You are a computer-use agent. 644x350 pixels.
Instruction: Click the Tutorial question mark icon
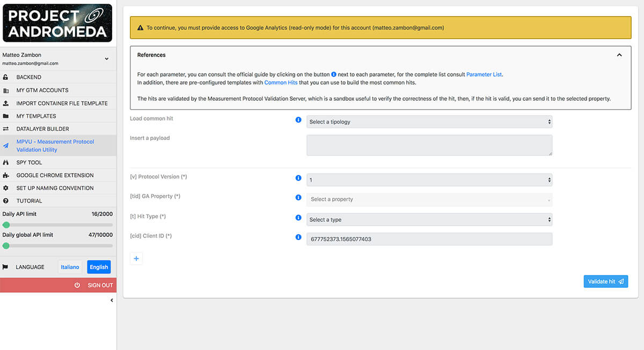pos(5,201)
